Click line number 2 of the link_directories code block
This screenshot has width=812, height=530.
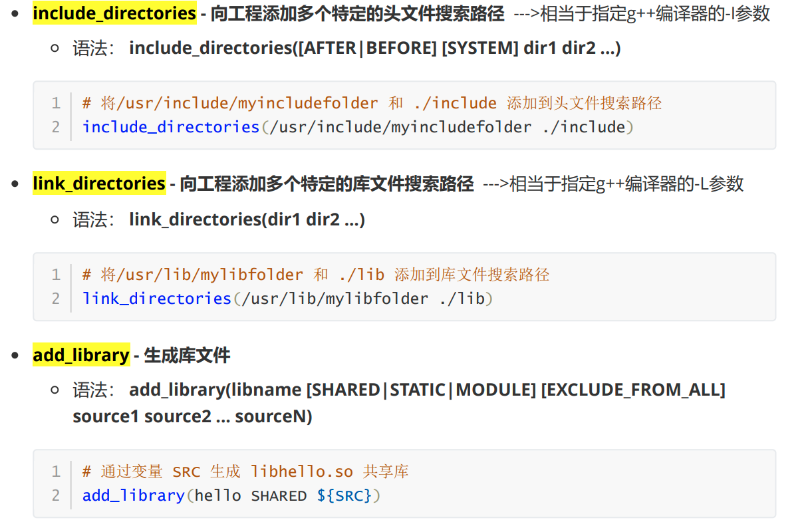tap(56, 299)
